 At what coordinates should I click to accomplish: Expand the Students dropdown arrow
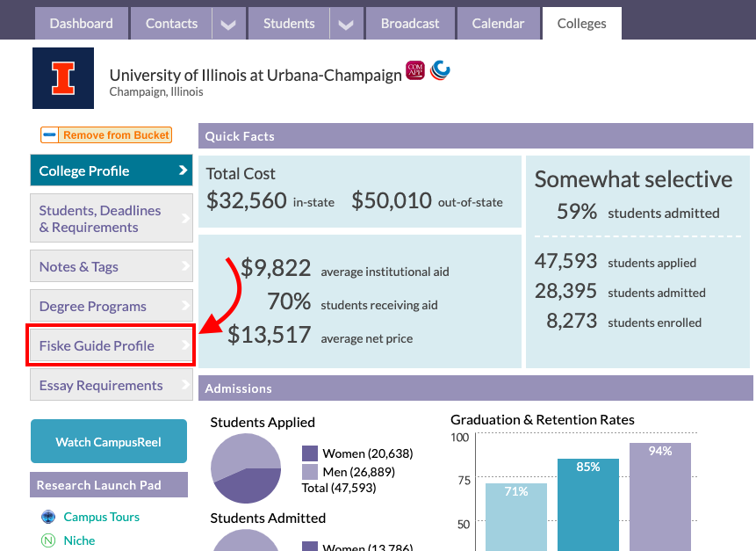click(x=346, y=24)
